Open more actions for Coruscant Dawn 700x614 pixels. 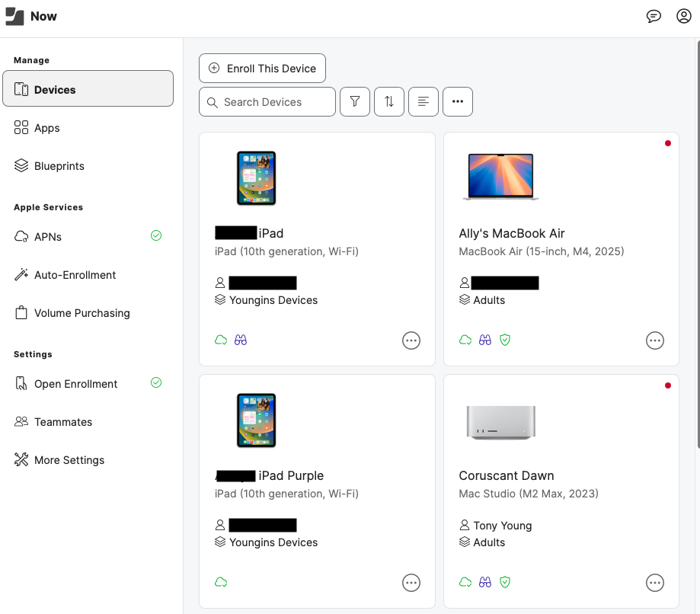coord(655,583)
